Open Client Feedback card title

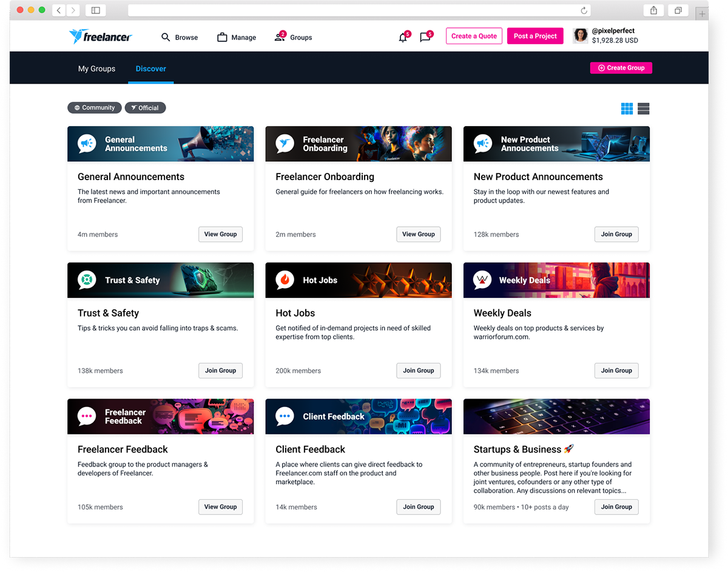(310, 449)
